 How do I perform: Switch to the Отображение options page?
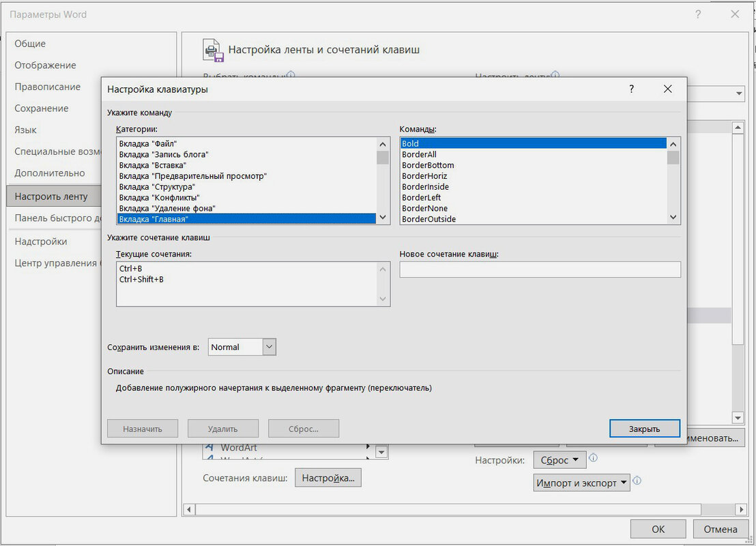[x=46, y=65]
